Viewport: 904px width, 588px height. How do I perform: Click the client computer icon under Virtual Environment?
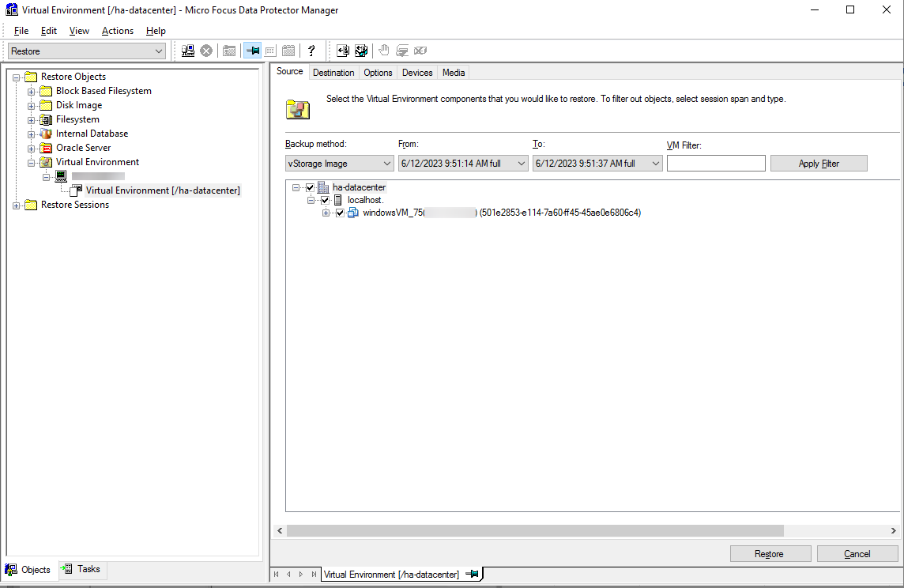coord(61,175)
